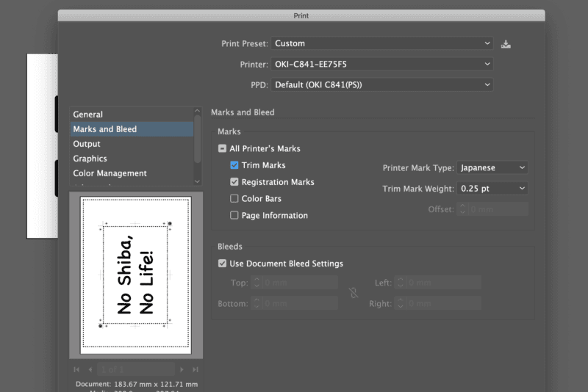Go to previous page in preview

pos(90,369)
